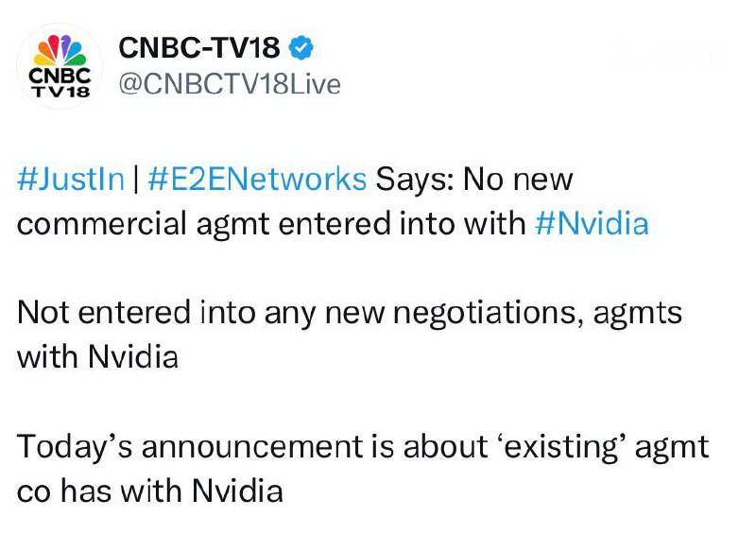The height and width of the screenshot is (534, 756).
Task: Click the "commercial agmt entered into with" text
Action: [x=271, y=223]
